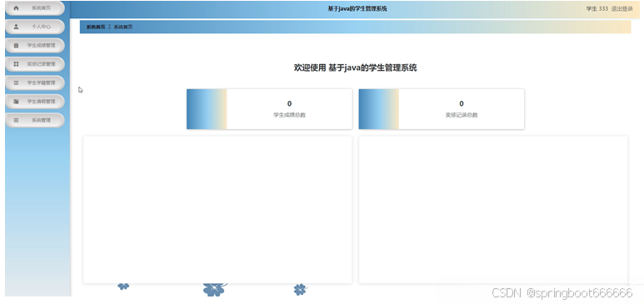This screenshot has height=304, width=644.
Task: Click the lines icon beside 系统管理
Action: click(x=17, y=120)
